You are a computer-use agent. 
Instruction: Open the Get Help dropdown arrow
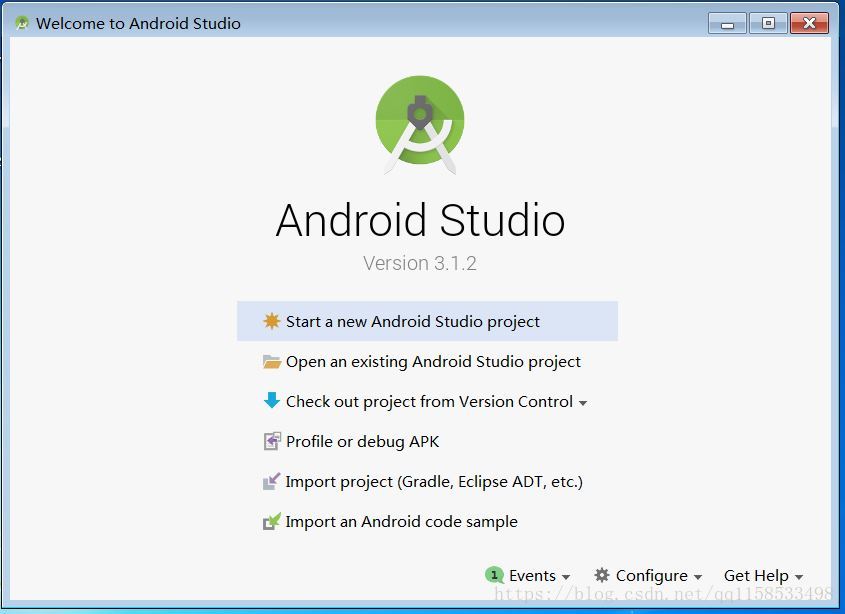[x=799, y=577]
